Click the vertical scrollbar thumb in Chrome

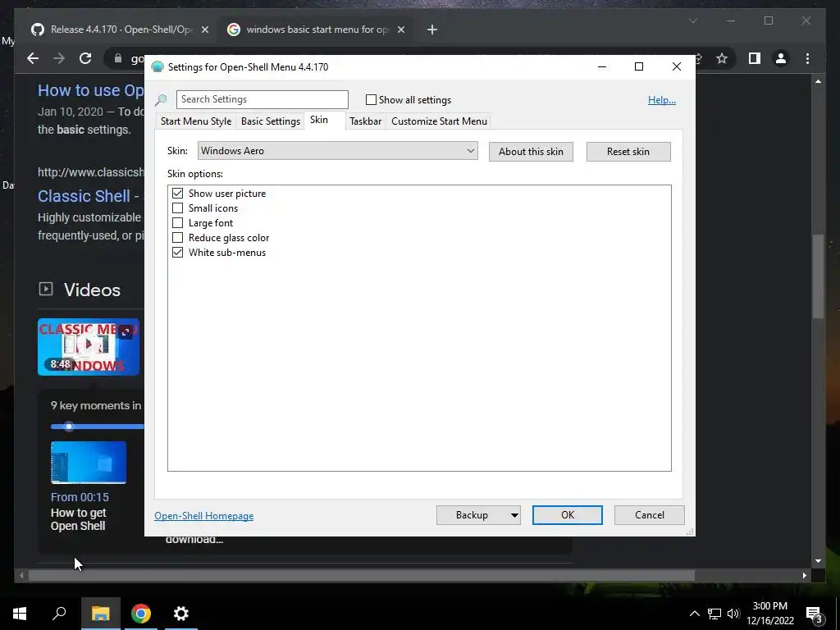click(818, 276)
